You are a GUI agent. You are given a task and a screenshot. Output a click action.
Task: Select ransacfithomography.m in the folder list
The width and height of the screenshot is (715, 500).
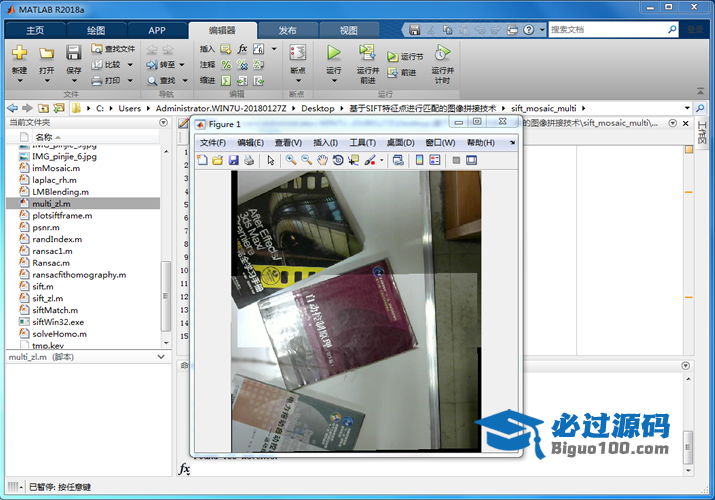[79, 274]
